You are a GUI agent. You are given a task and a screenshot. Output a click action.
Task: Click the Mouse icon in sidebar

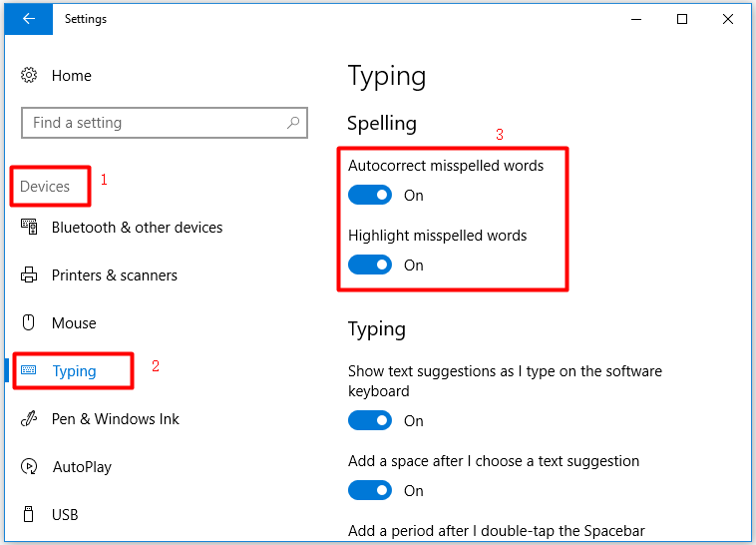click(x=29, y=322)
